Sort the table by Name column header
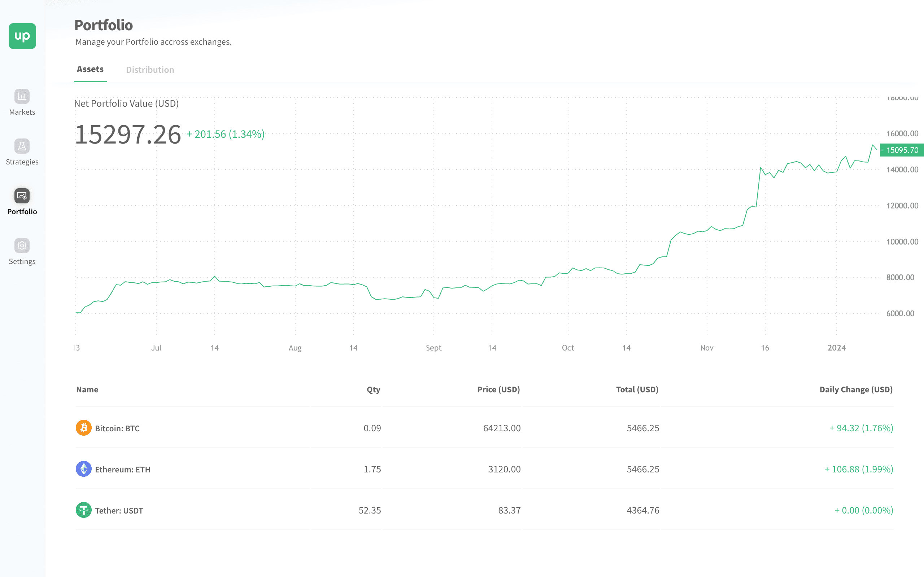Viewport: 924px width, 577px height. [x=87, y=389]
